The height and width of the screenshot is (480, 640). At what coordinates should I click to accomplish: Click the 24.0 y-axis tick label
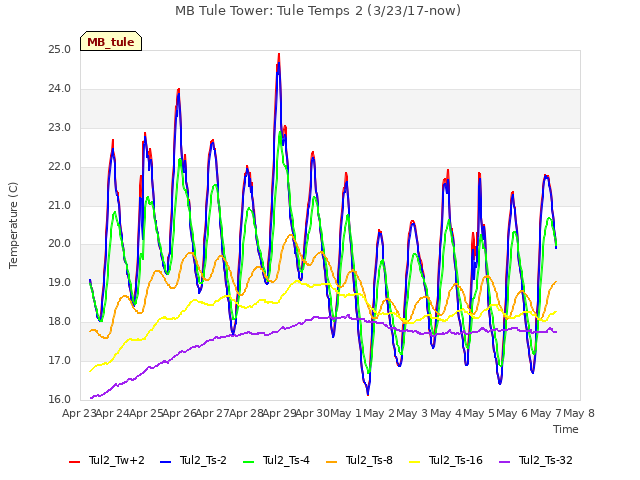(x=60, y=88)
